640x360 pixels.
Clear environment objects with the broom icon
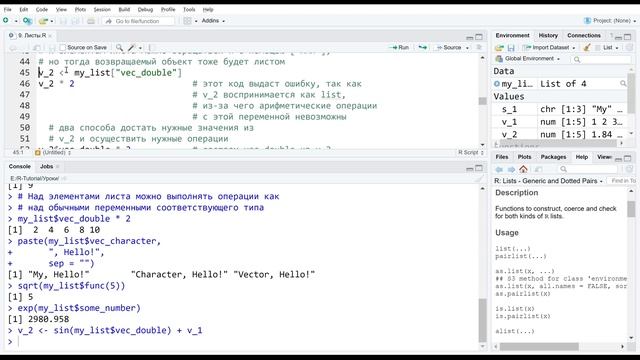(x=587, y=48)
